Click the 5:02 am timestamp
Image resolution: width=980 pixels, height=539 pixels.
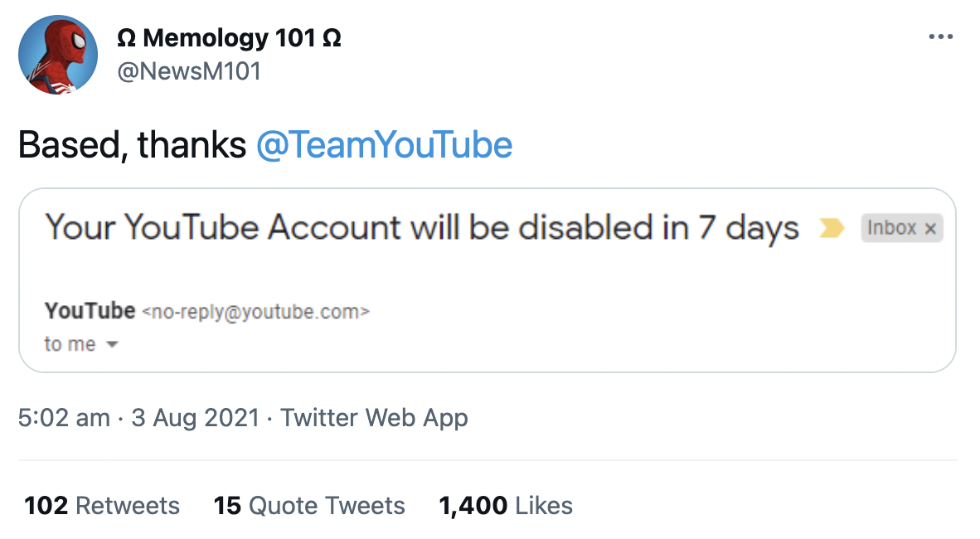pyautogui.click(x=64, y=418)
